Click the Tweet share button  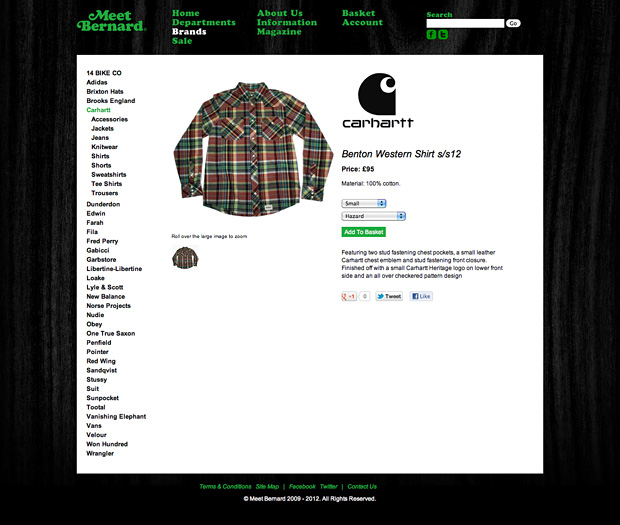click(389, 296)
